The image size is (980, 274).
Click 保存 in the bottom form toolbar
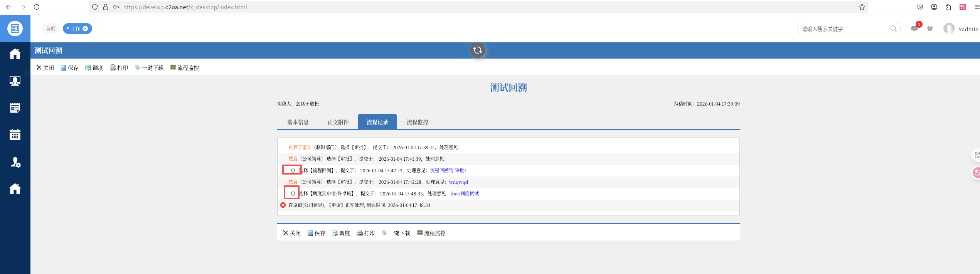point(317,233)
